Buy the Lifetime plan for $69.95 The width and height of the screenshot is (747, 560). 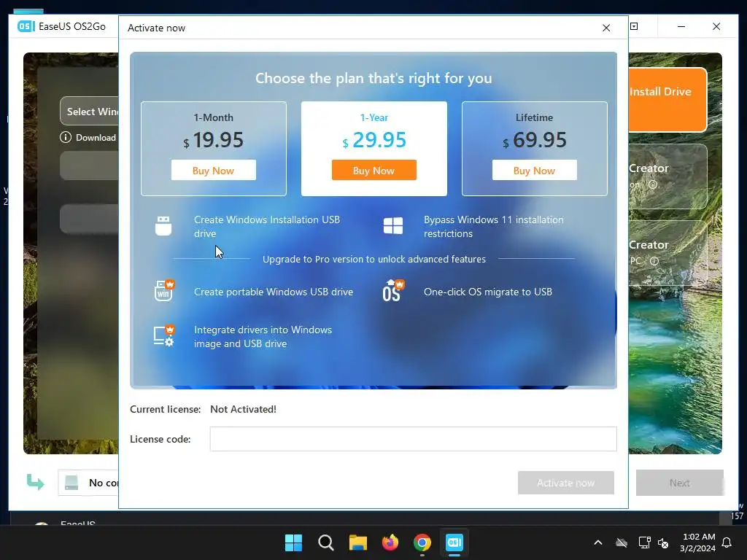coord(534,170)
